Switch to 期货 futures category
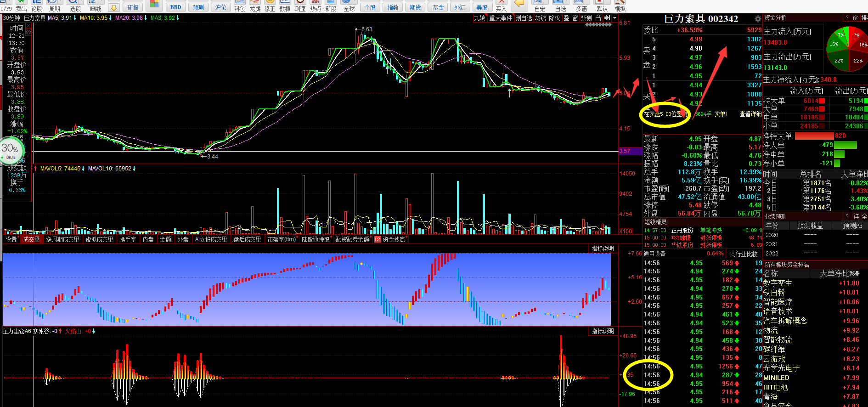The image size is (868, 407). pyautogui.click(x=415, y=7)
